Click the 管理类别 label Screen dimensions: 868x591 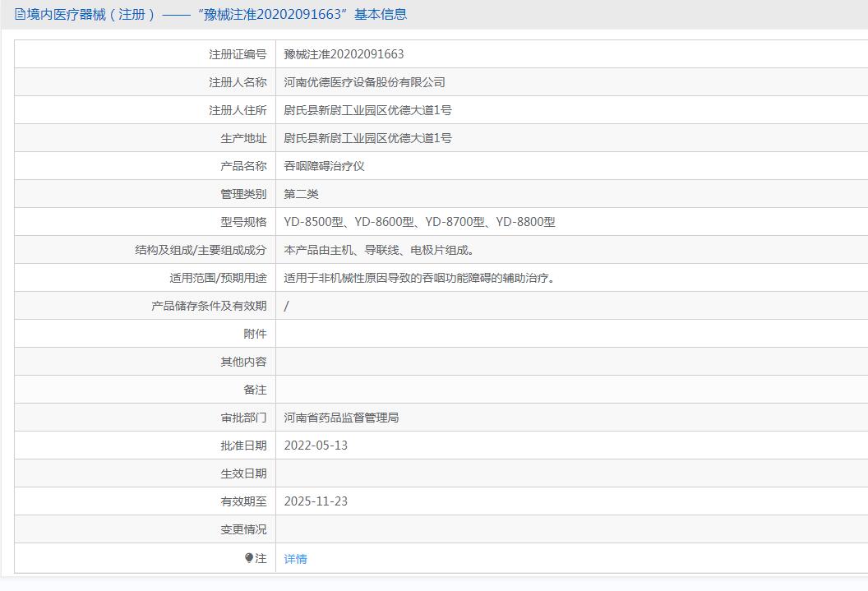click(x=243, y=194)
